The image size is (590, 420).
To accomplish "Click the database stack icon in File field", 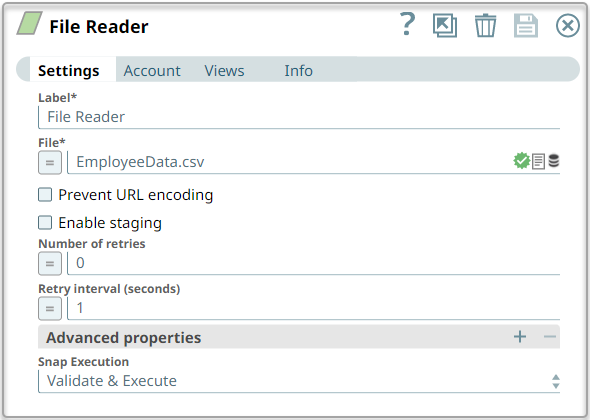I will [554, 160].
